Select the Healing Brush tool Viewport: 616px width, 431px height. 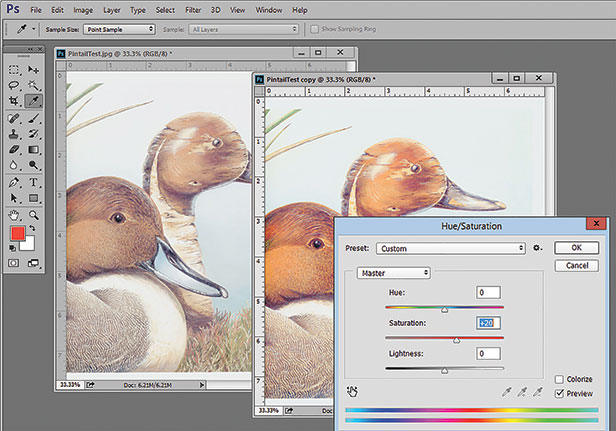pyautogui.click(x=14, y=118)
